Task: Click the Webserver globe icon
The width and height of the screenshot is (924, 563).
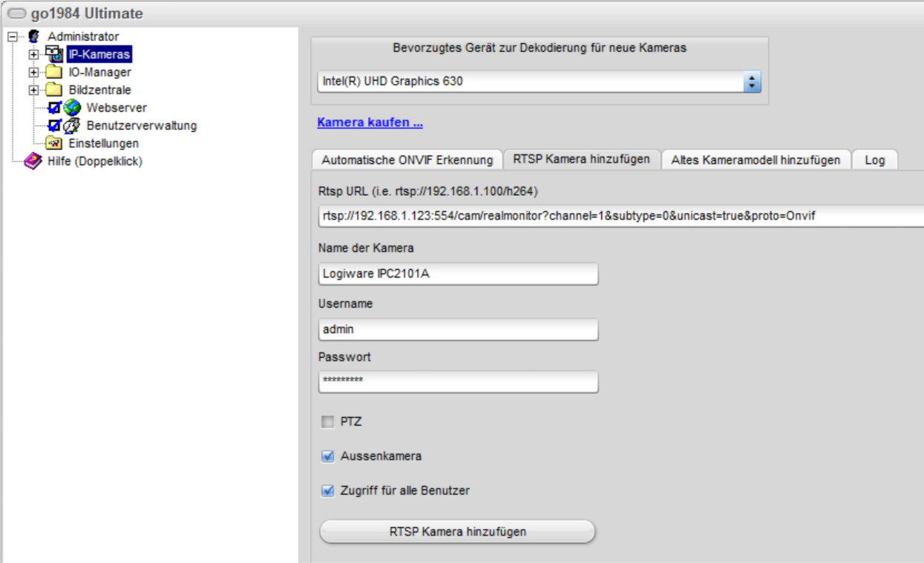Action: coord(73,108)
